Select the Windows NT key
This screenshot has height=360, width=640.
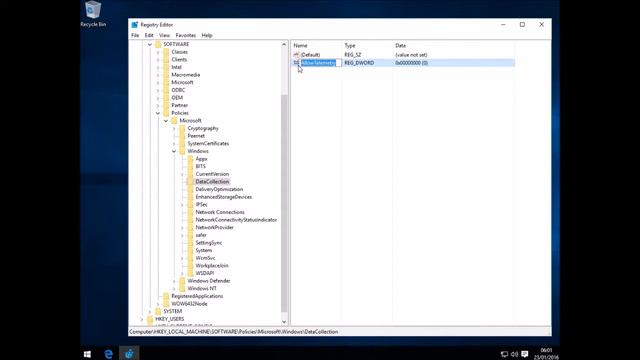202,289
